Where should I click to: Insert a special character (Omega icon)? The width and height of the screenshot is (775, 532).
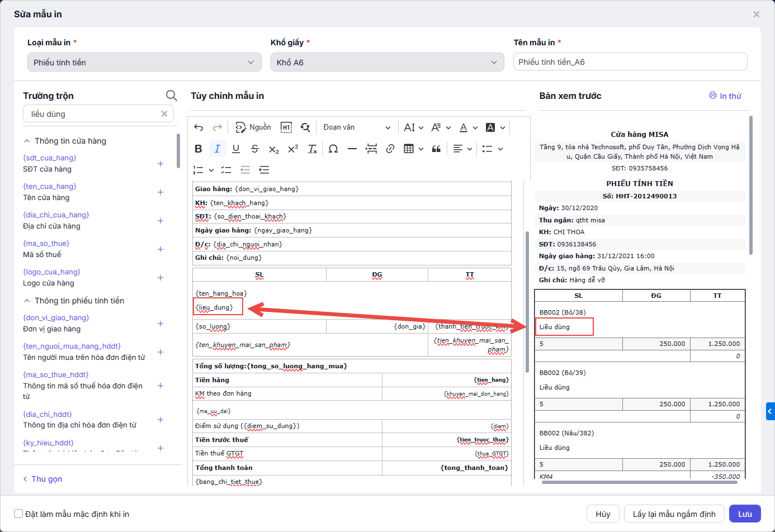pos(333,149)
